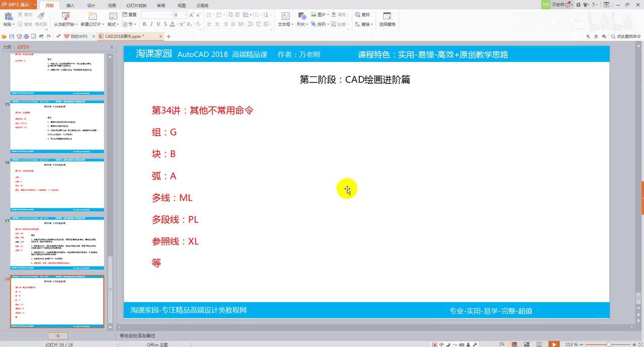This screenshot has width=644, height=347.
Task: Click the zoom slider handle
Action: (609, 344)
